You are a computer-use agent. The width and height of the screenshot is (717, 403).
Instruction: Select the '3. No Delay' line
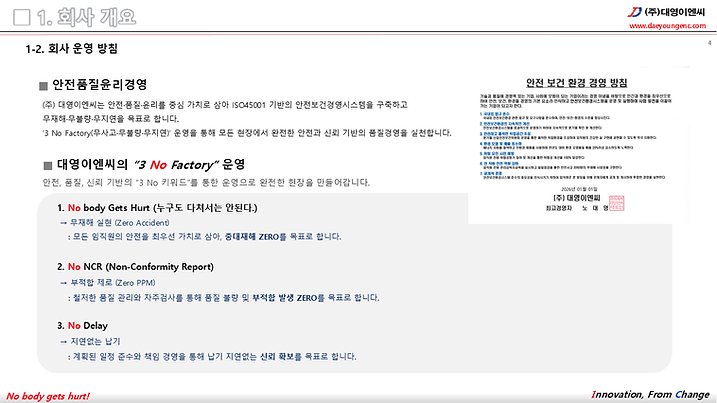tap(82, 326)
